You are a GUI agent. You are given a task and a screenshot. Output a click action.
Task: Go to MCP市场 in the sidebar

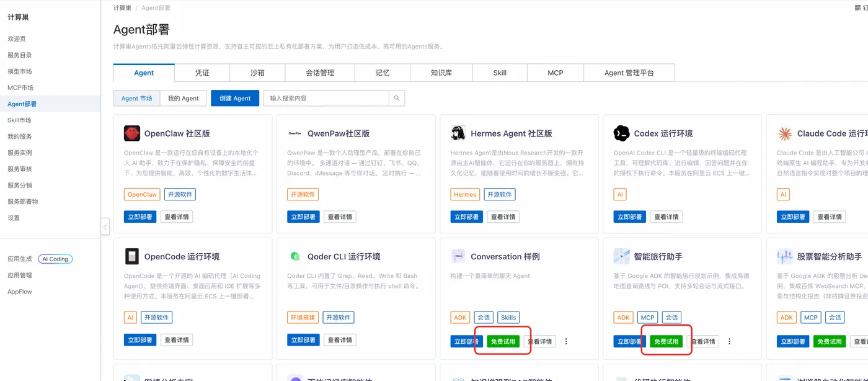20,87
